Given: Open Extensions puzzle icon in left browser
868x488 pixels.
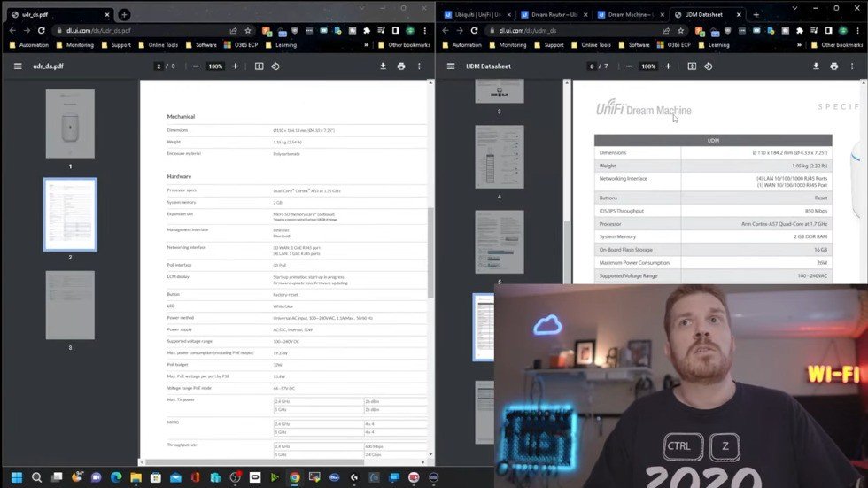Looking at the screenshot, I should click(367, 31).
